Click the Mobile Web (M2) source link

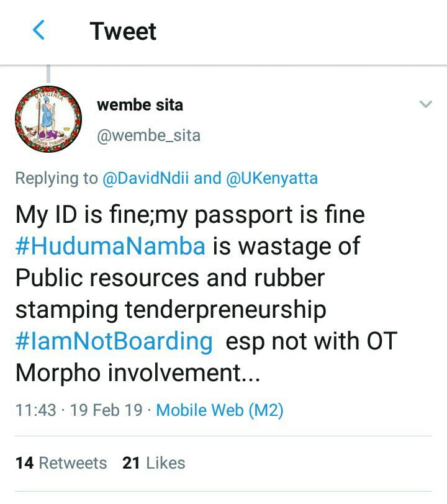point(220,410)
